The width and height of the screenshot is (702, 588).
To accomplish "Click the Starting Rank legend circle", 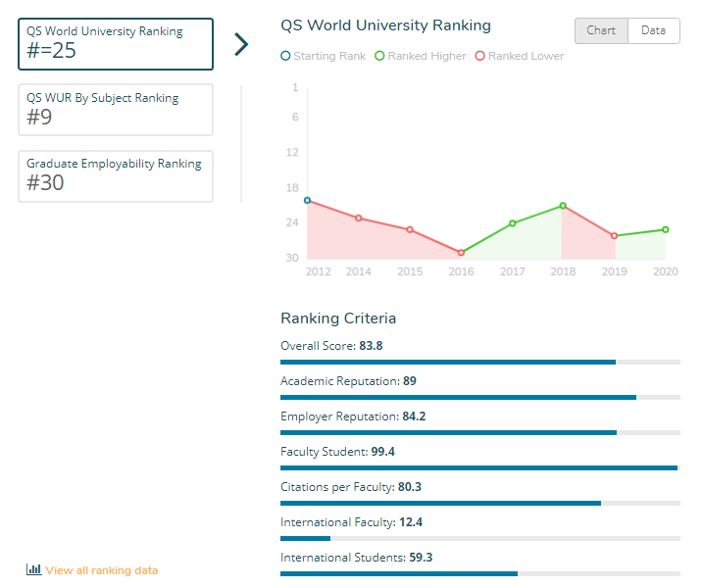I will pyautogui.click(x=285, y=56).
